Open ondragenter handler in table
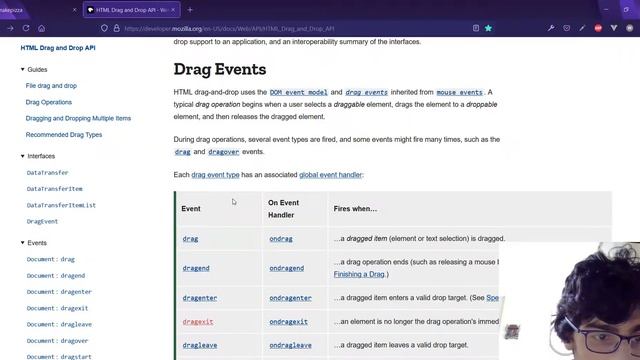Viewport: 640px width, 360px height. click(290, 298)
